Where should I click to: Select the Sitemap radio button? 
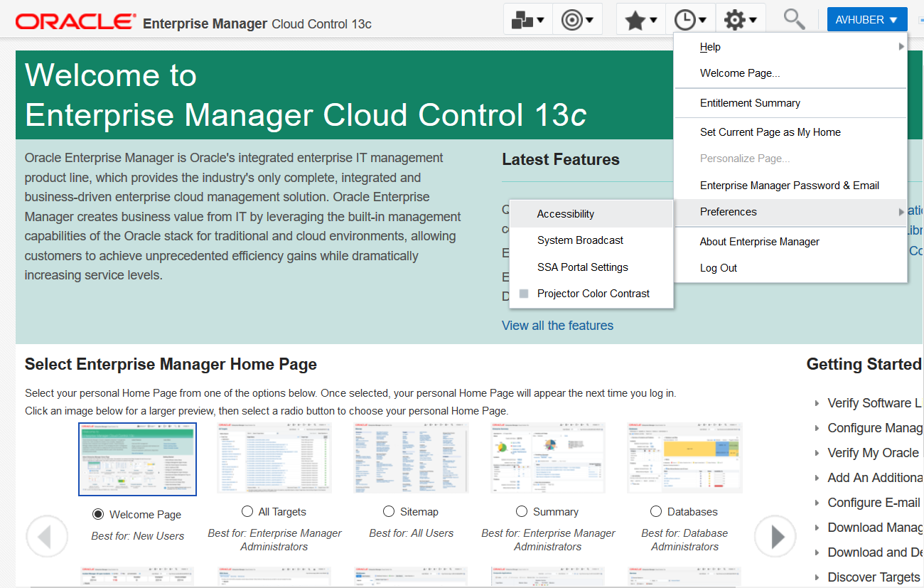pyautogui.click(x=389, y=511)
